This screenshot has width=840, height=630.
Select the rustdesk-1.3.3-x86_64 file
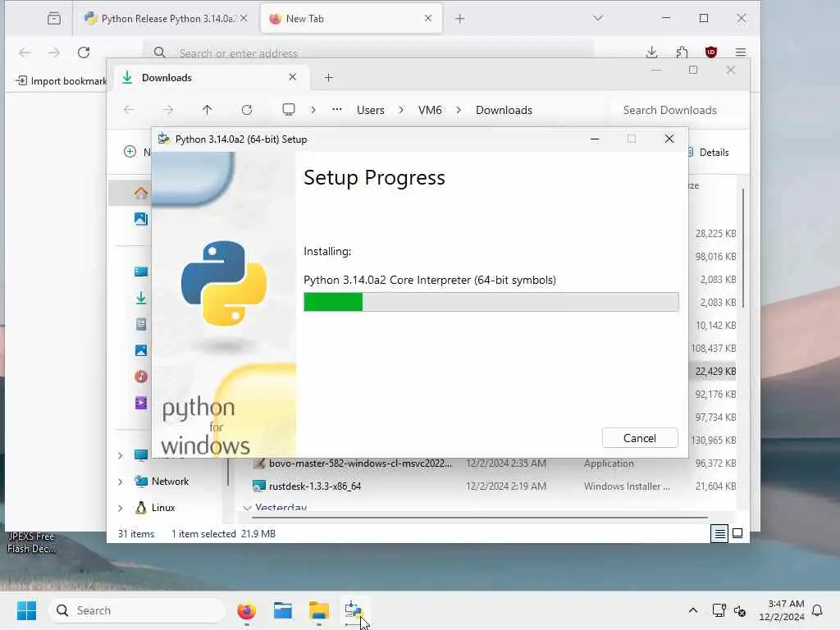click(314, 486)
